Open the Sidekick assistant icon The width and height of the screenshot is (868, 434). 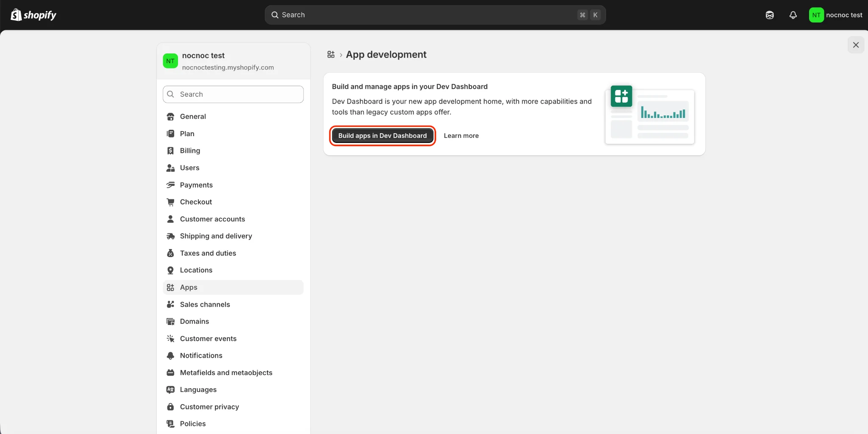point(770,15)
